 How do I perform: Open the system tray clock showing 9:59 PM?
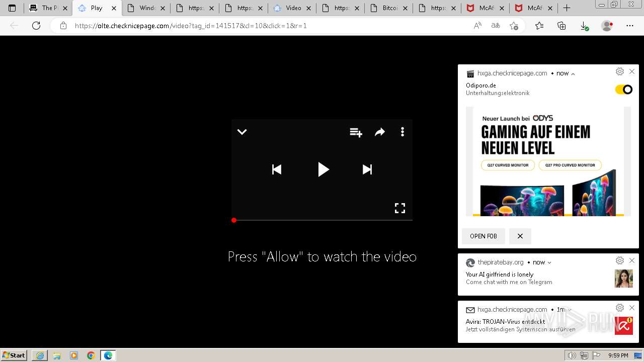pyautogui.click(x=618, y=355)
